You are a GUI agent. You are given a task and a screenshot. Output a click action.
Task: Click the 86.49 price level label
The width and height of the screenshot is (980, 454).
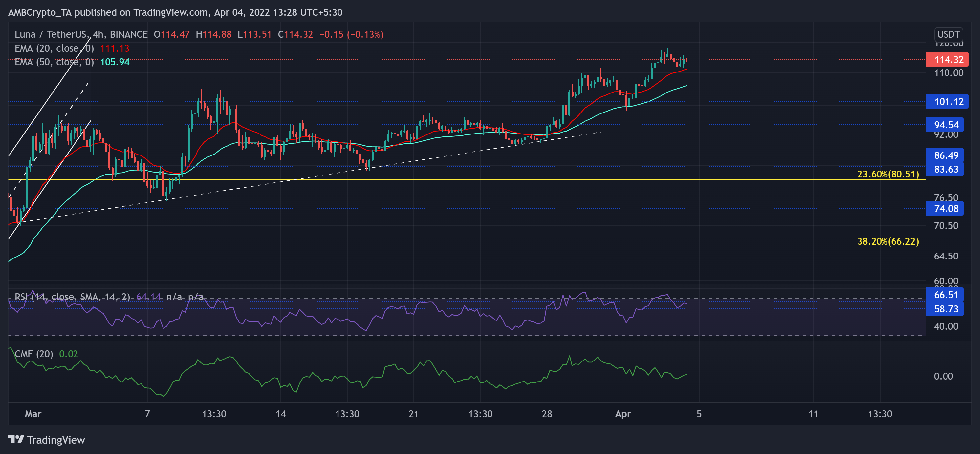click(x=946, y=155)
